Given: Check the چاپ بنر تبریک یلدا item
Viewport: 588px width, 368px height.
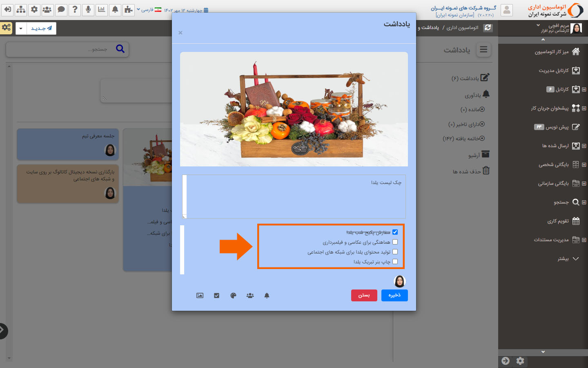Looking at the screenshot, I should click(395, 261).
